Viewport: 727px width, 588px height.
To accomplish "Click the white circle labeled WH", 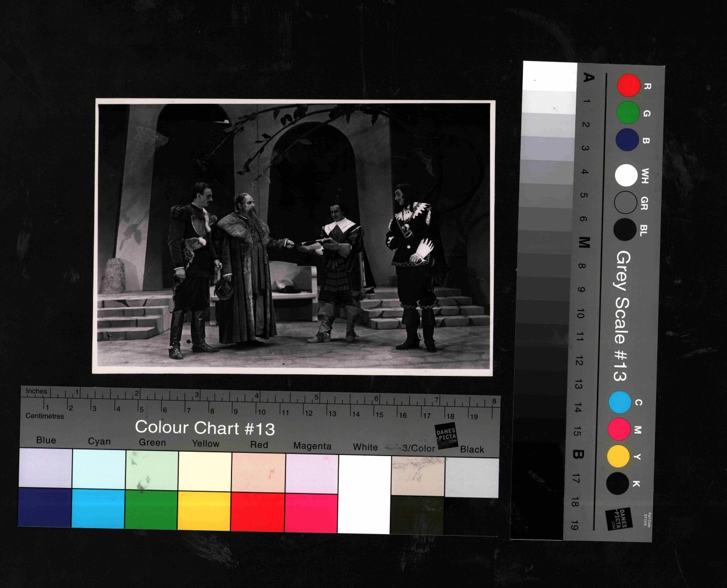I will tap(626, 175).
